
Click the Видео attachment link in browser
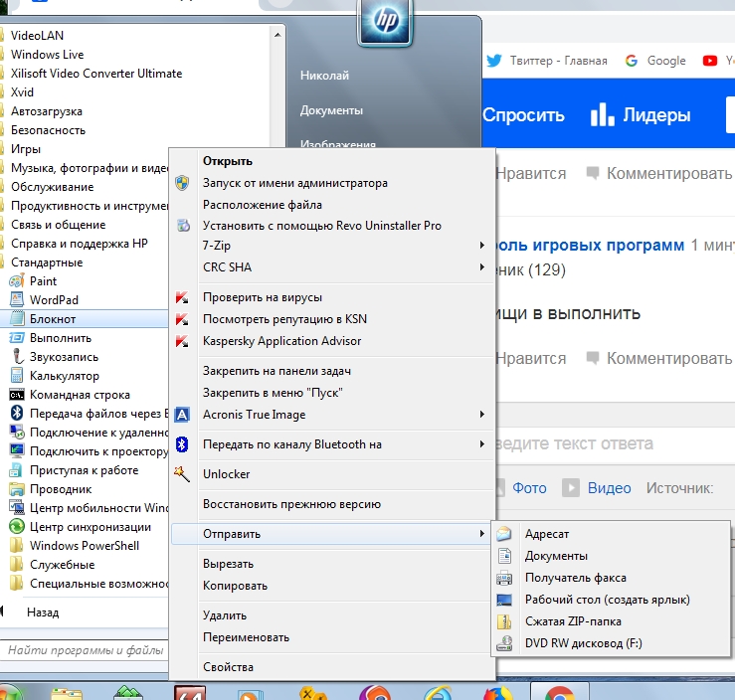point(597,488)
